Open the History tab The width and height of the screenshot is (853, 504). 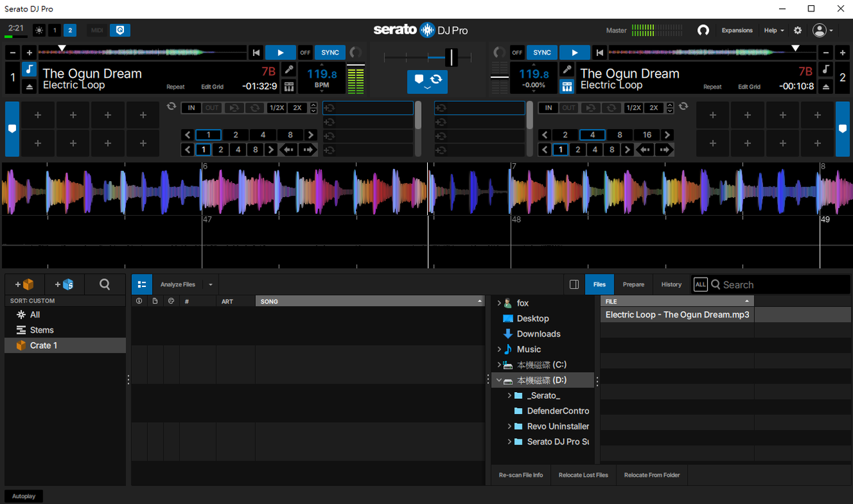[x=671, y=284]
